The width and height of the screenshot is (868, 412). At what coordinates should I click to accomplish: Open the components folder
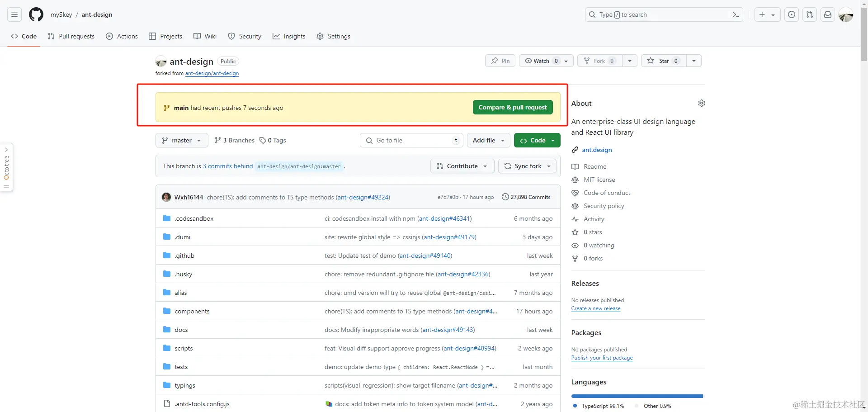[x=192, y=311]
